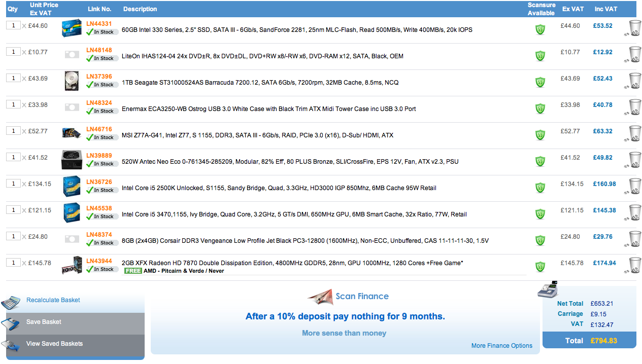Open link number LN39889
The height and width of the screenshot is (364, 642).
click(99, 156)
